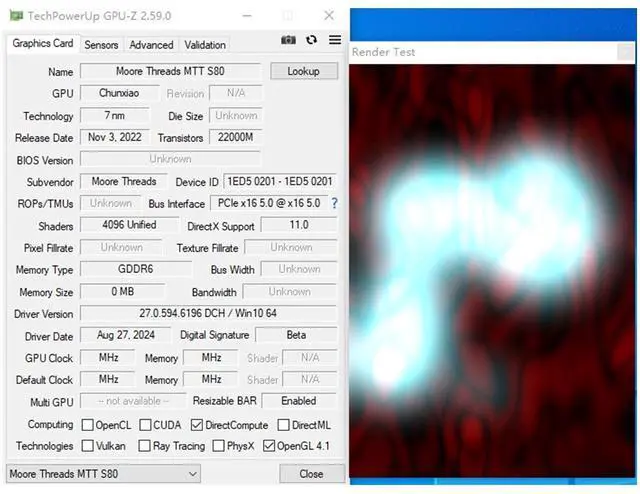This screenshot has width=640, height=494.
Task: Close the Render Test window
Action: 625,52
